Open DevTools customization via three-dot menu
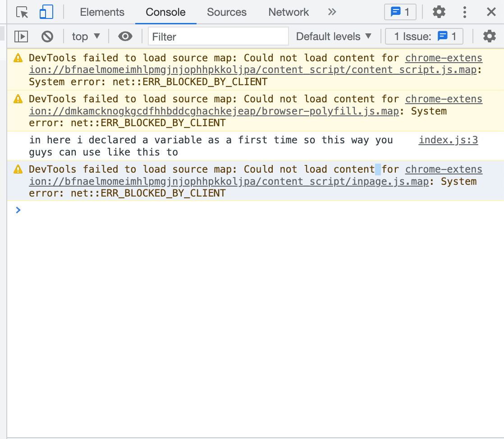The width and height of the screenshot is (504, 439). (x=465, y=12)
